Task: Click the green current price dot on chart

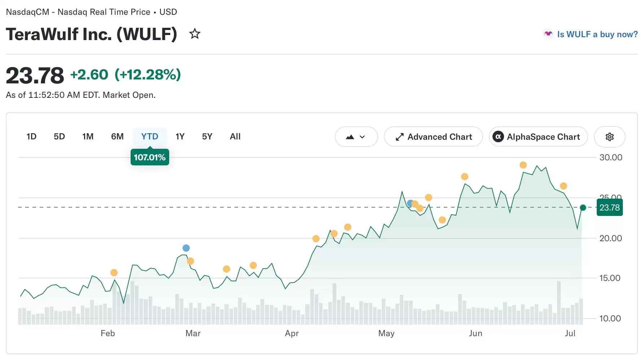Action: coord(583,208)
